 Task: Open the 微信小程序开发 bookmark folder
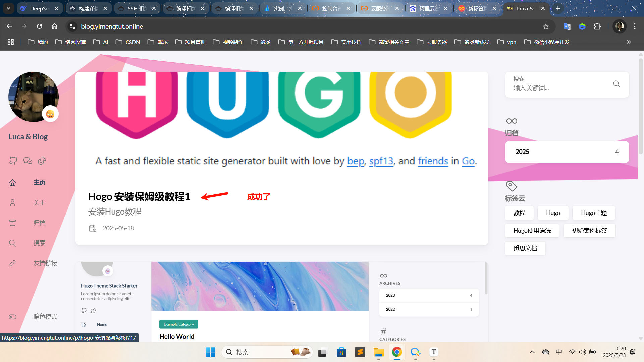[547, 42]
